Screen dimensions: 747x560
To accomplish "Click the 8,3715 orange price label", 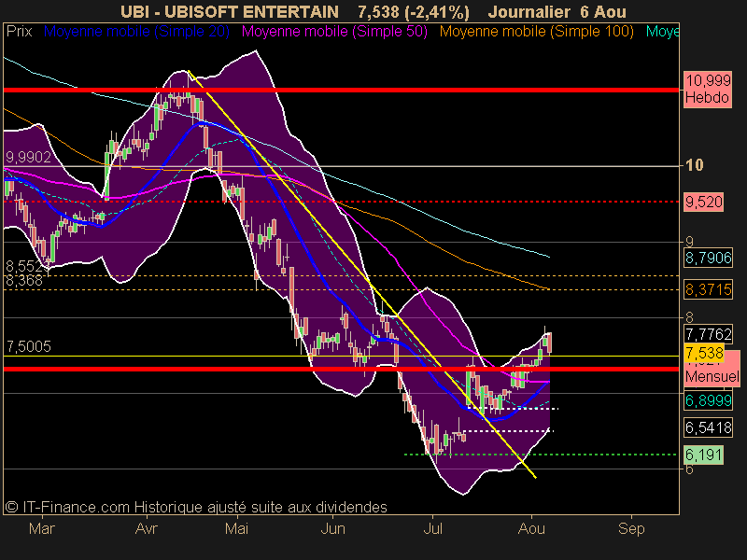I will click(x=708, y=289).
